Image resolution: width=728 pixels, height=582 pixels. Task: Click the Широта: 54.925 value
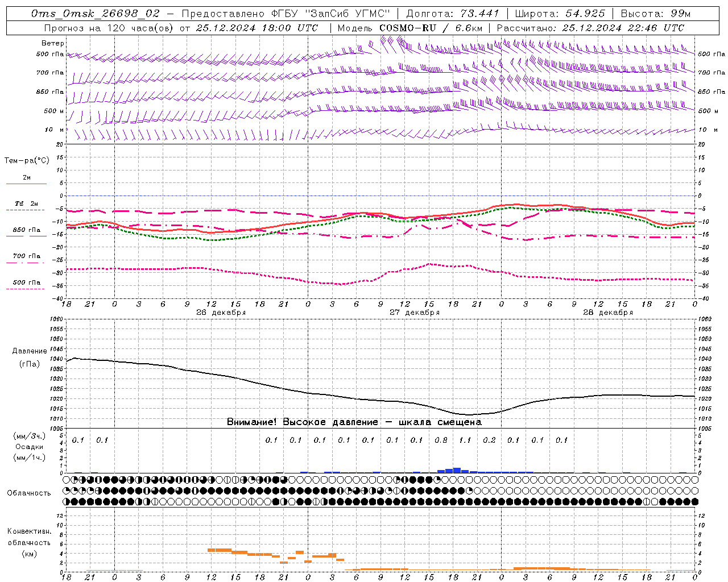pyautogui.click(x=560, y=14)
